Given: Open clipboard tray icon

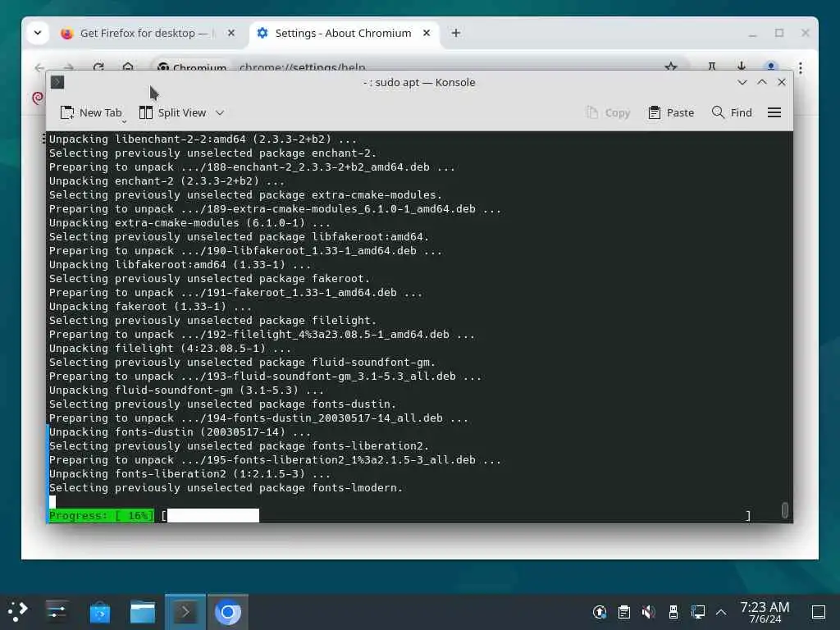Looking at the screenshot, I should click(624, 612).
